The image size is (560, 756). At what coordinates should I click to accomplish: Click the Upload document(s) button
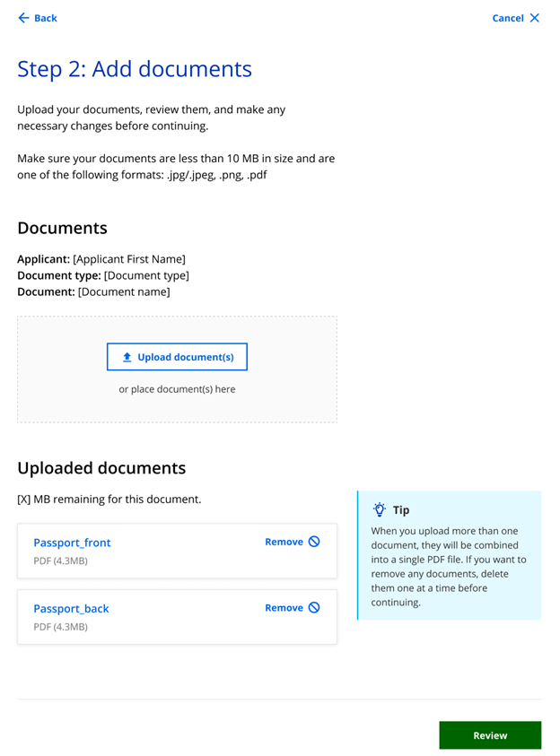[x=177, y=357]
